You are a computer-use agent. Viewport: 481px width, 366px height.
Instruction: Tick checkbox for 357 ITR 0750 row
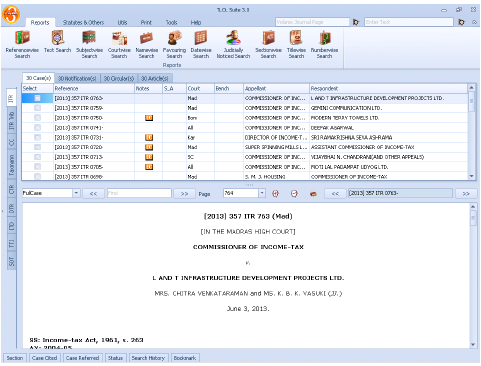pos(37,118)
